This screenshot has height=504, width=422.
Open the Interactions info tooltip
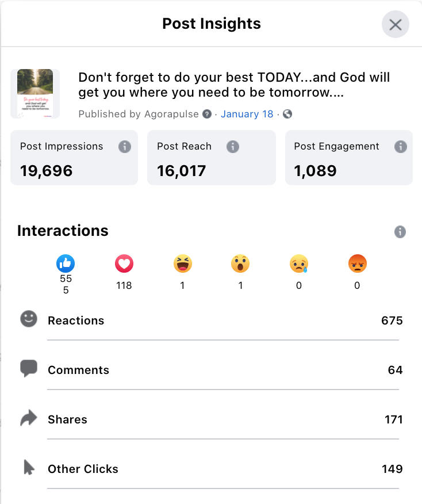pos(400,232)
